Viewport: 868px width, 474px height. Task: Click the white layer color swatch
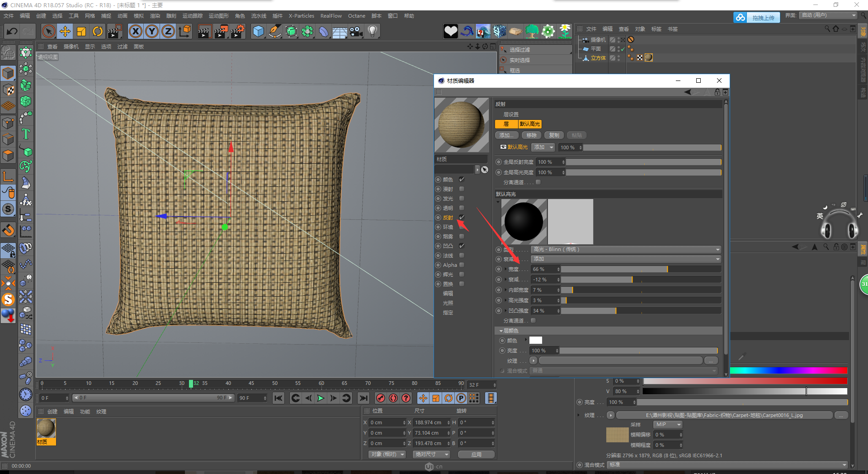coord(535,341)
